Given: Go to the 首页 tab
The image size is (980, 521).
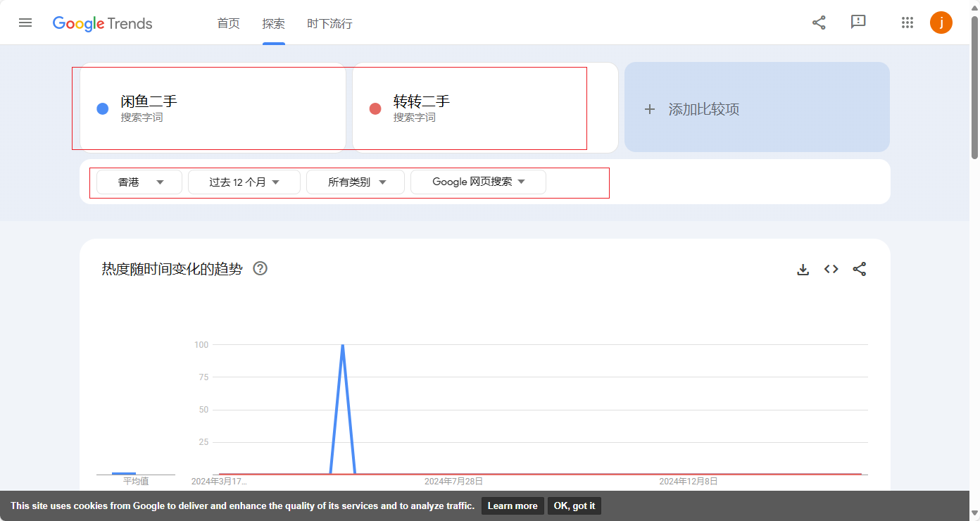Looking at the screenshot, I should coord(228,23).
